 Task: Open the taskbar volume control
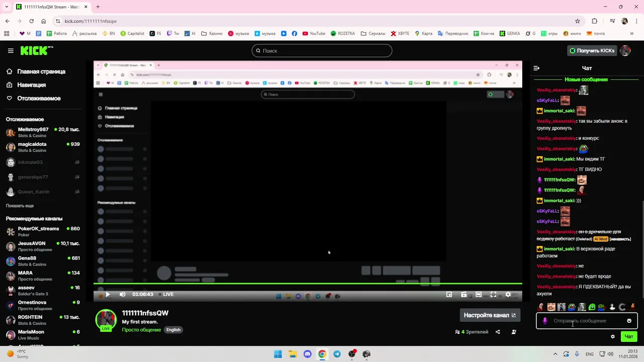click(x=610, y=354)
